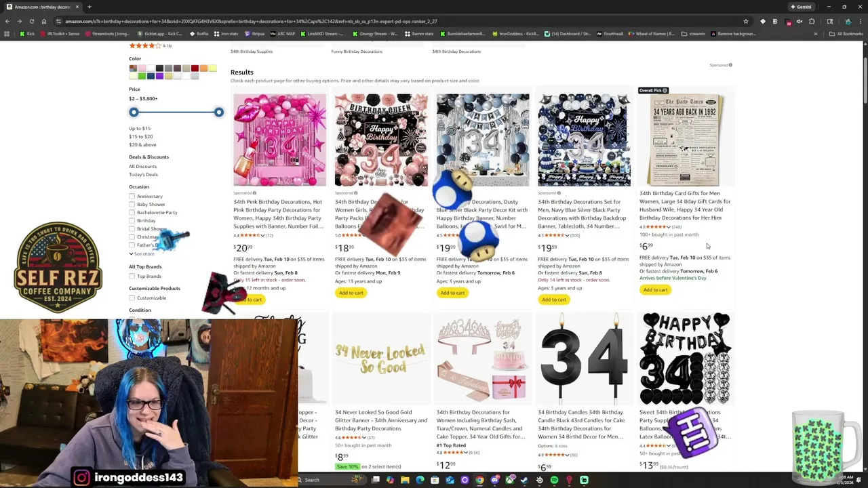Open the All Discounts filter link
Image resolution: width=868 pixels, height=488 pixels.
(x=142, y=166)
